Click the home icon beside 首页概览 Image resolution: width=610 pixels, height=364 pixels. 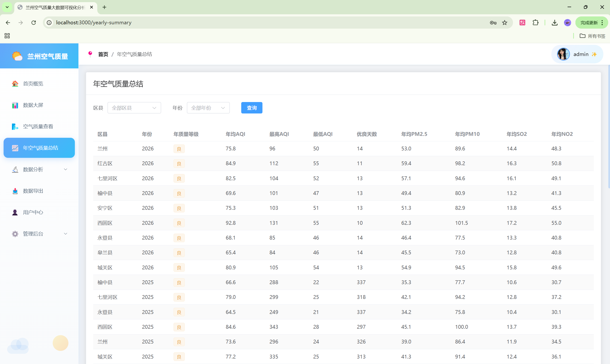click(15, 84)
